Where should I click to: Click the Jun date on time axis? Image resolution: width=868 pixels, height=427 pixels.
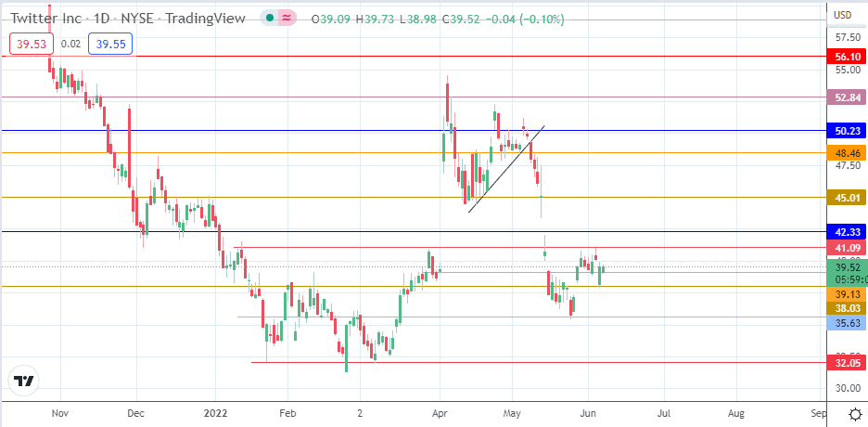[588, 413]
